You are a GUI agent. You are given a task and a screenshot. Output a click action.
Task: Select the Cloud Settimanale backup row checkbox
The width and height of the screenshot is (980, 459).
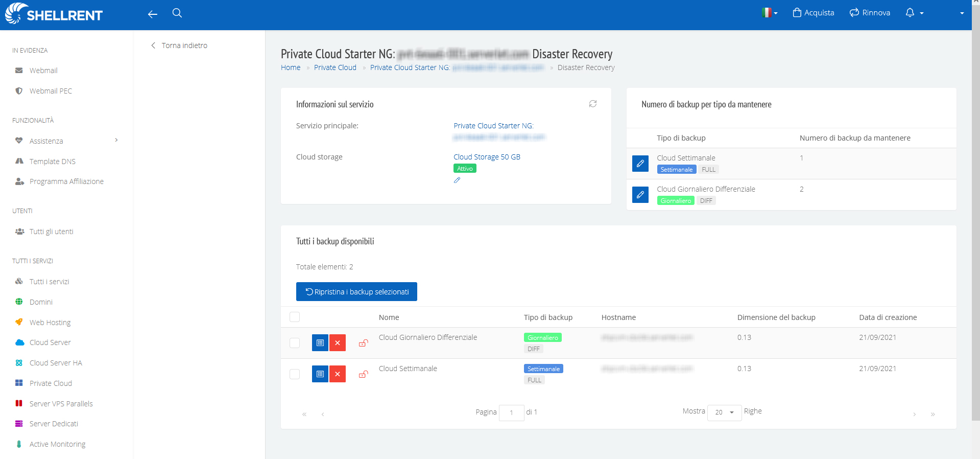click(295, 374)
